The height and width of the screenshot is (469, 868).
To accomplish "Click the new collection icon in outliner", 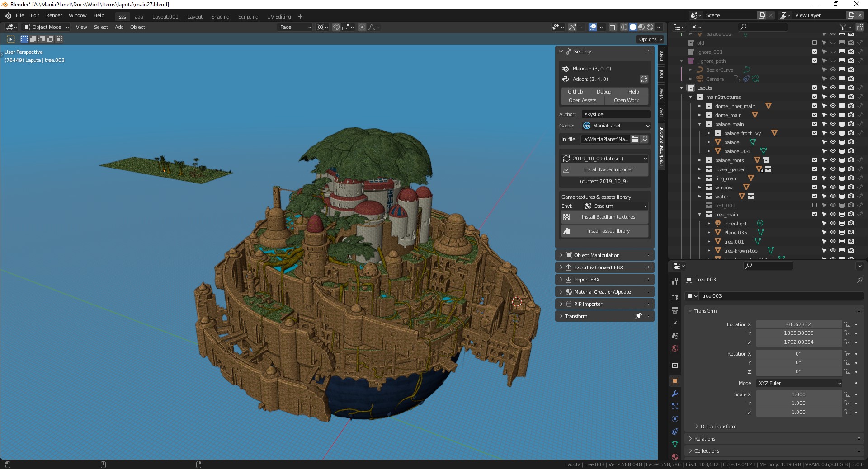I will (x=860, y=27).
